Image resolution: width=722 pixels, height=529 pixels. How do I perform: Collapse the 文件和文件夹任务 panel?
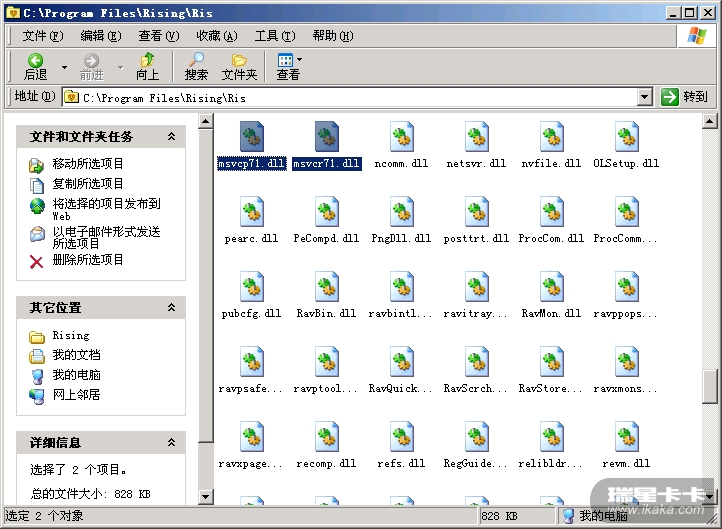(x=171, y=136)
